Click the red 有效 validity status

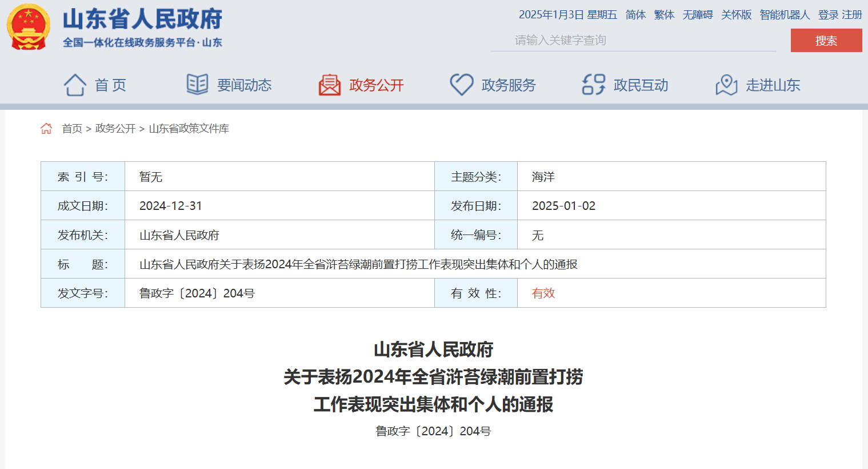pos(543,293)
